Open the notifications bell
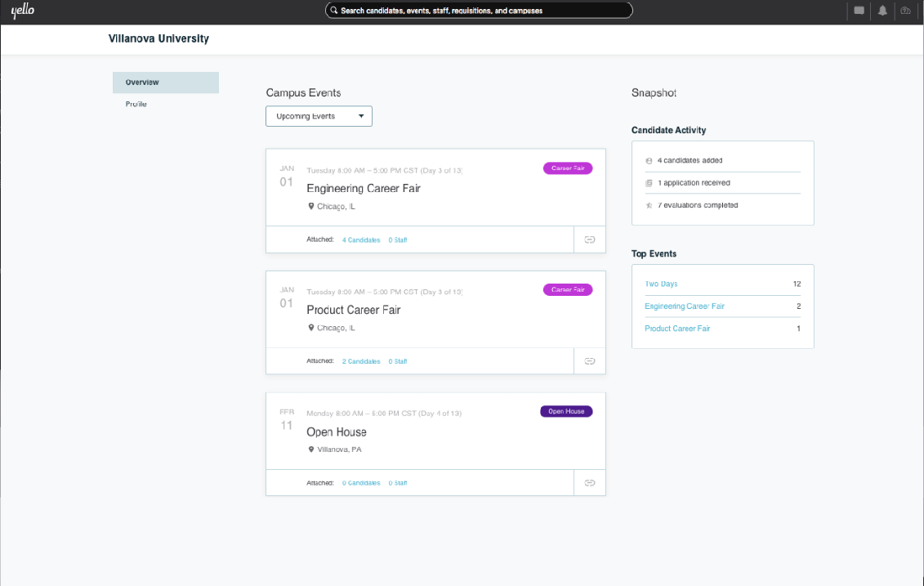Image resolution: width=924 pixels, height=586 pixels. point(882,11)
